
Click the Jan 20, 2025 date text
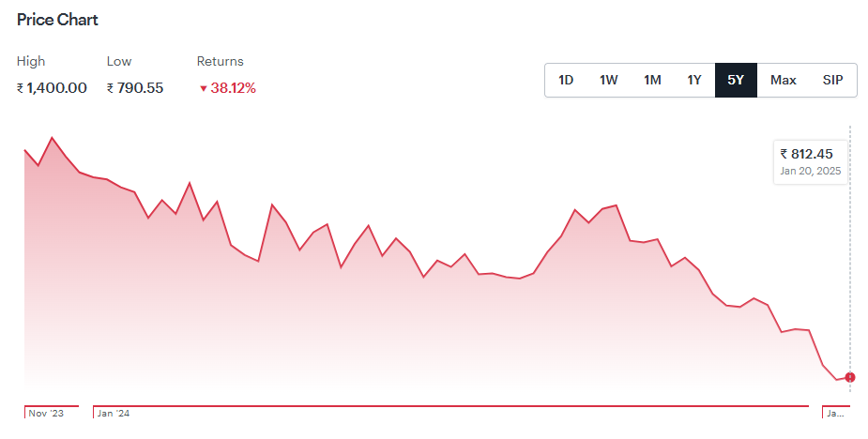(811, 171)
